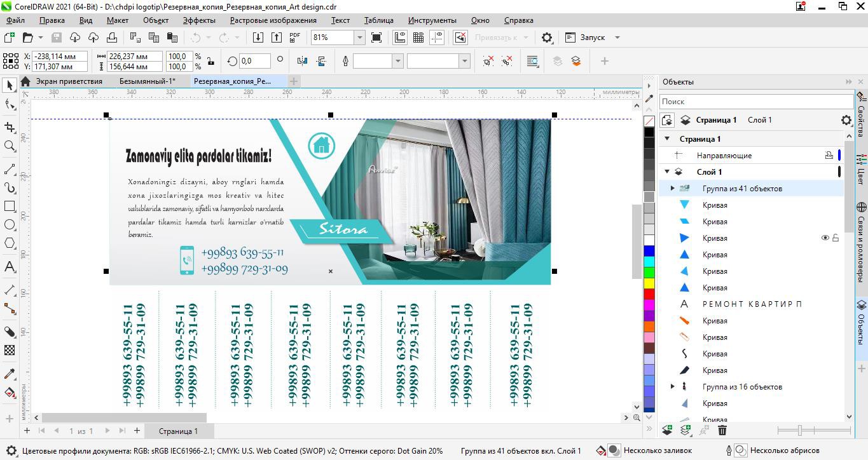Viewport: 868px width, 460px height.
Task: Open zoom level dropdown 81%
Action: pyautogui.click(x=359, y=37)
